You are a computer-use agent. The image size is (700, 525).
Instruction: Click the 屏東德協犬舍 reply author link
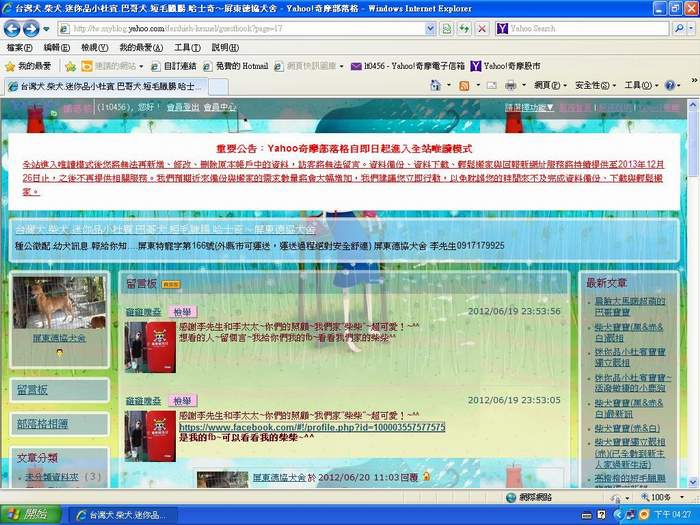(x=279, y=477)
